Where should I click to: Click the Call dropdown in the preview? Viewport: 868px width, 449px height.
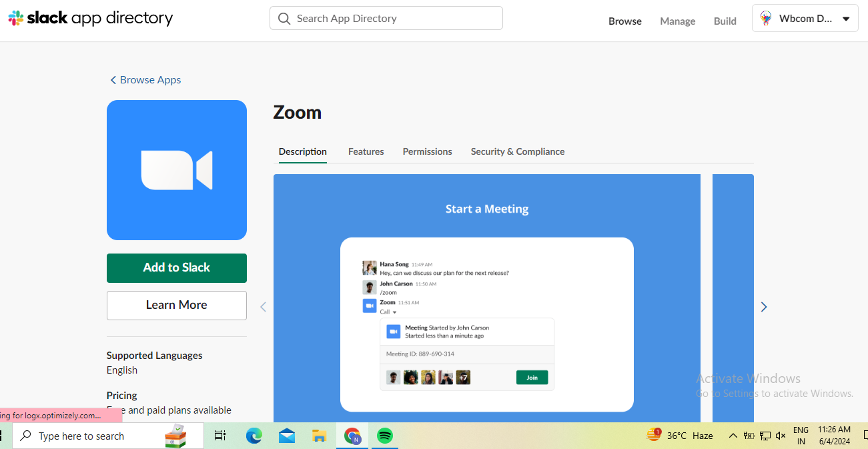[x=388, y=312]
